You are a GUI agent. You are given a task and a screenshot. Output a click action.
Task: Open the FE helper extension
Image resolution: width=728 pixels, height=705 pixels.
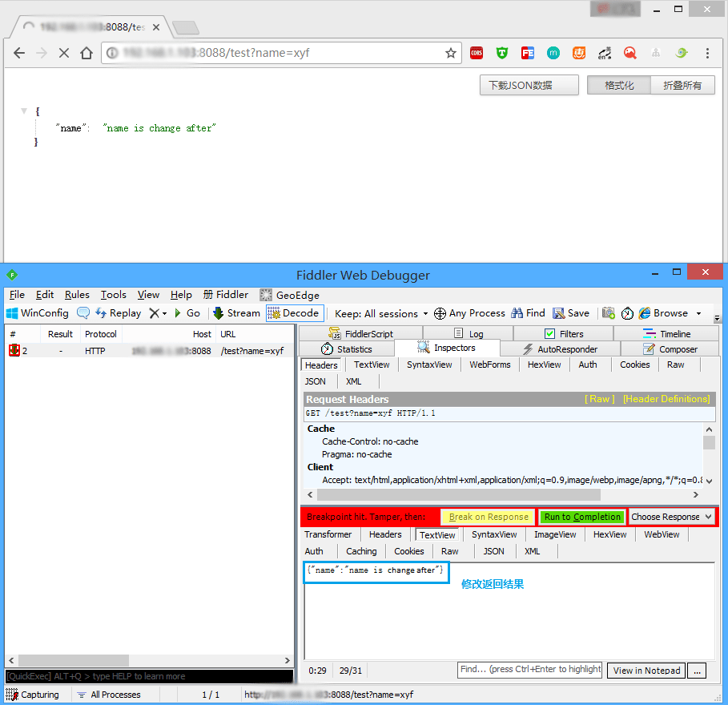(528, 53)
